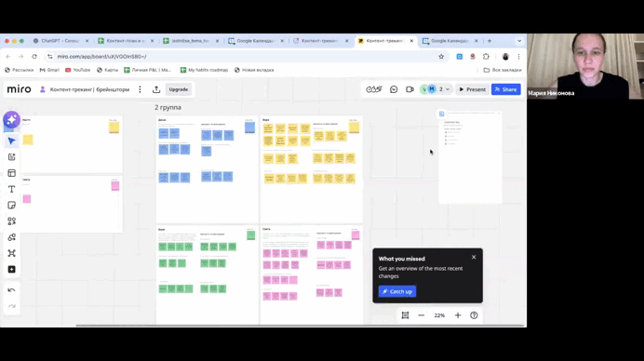
Task: Select the pen drawing tool
Action: pyautogui.click(x=11, y=237)
